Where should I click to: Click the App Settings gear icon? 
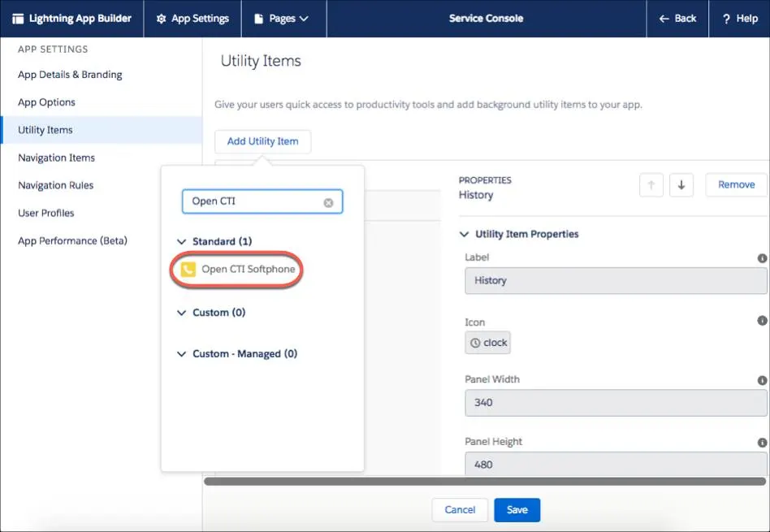click(161, 19)
